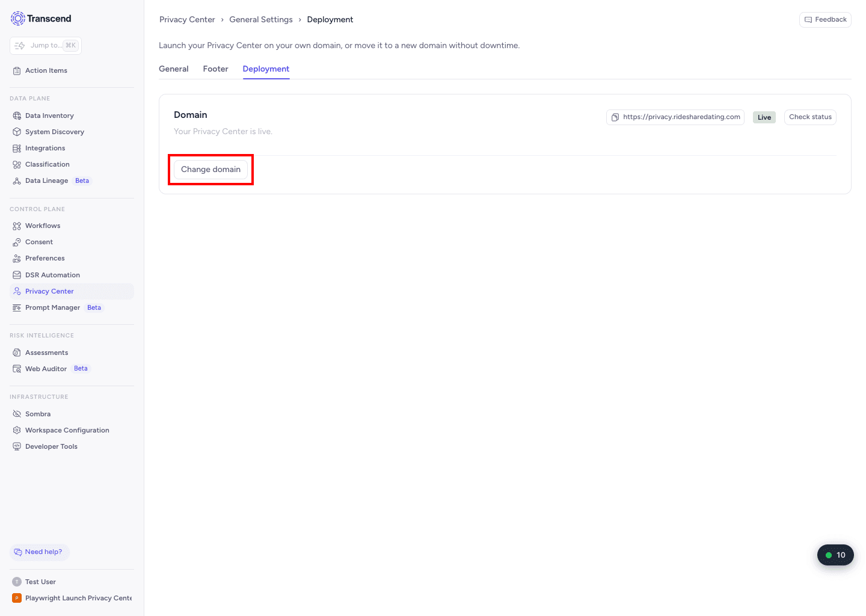Open the Playwright Launch Privacy Center organization
The width and height of the screenshot is (866, 616).
(72, 598)
